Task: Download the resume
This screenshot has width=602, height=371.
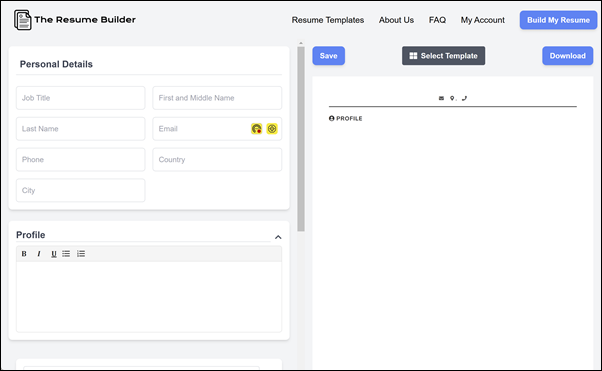Action: pyautogui.click(x=567, y=56)
